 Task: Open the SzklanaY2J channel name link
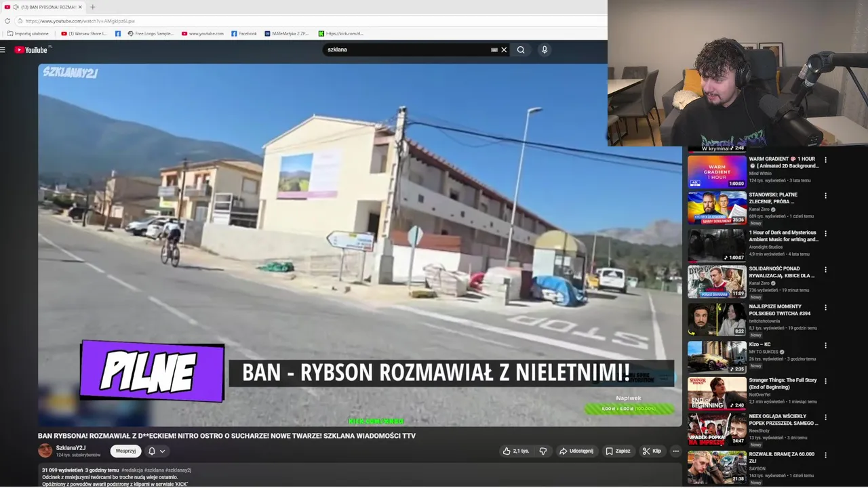pos(71,448)
